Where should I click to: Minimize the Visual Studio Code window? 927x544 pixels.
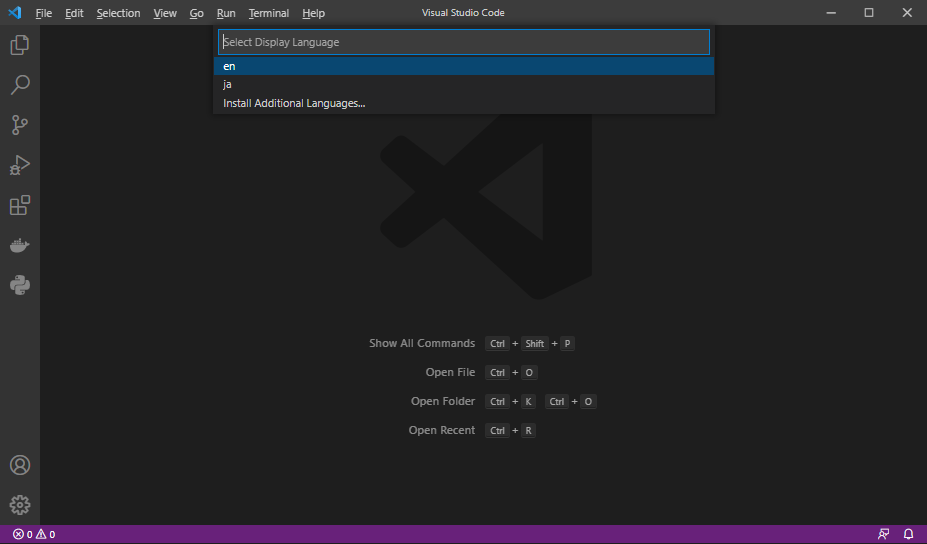point(831,12)
